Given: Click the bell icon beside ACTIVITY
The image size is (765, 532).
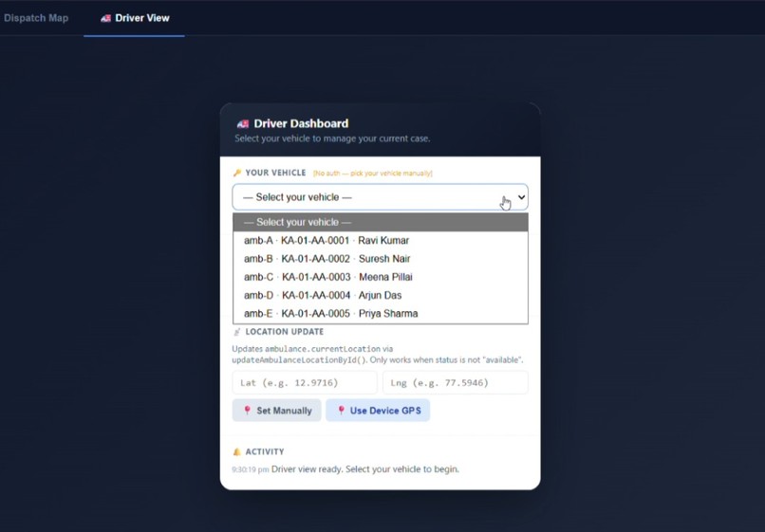Looking at the screenshot, I should [x=237, y=451].
